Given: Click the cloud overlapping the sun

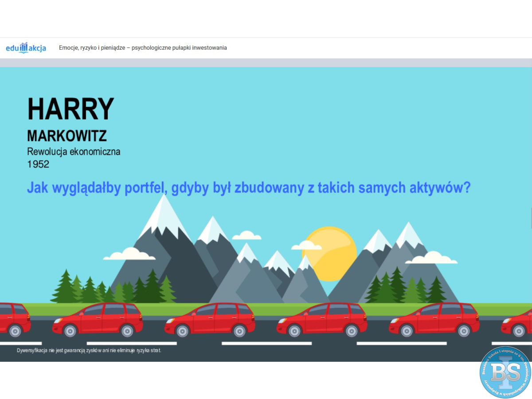Looking at the screenshot, I should coord(306,245).
